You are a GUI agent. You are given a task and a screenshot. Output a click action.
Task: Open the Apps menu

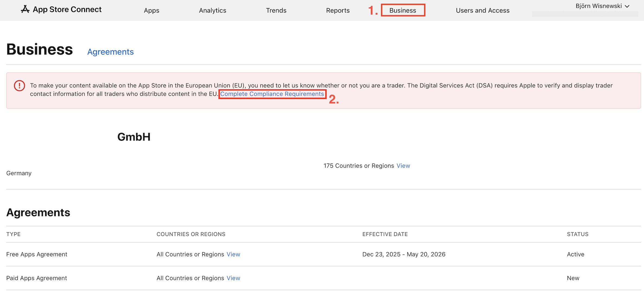[152, 10]
